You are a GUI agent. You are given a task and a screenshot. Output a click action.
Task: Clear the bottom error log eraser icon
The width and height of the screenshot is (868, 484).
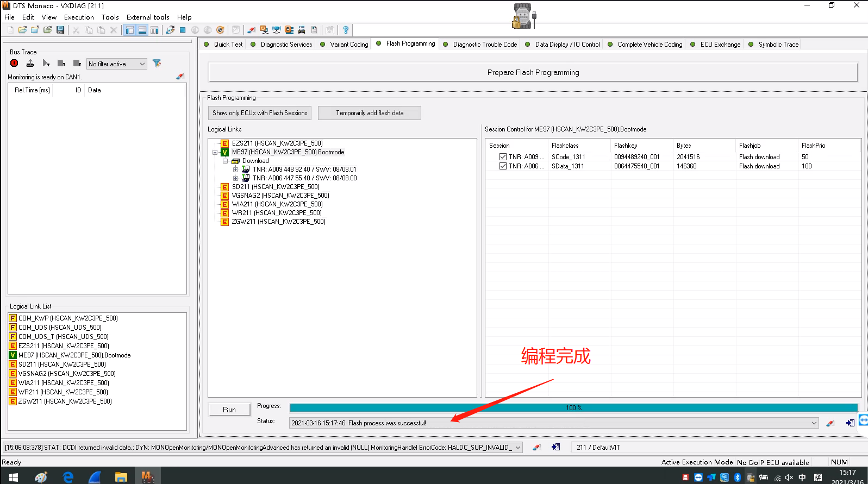point(536,447)
